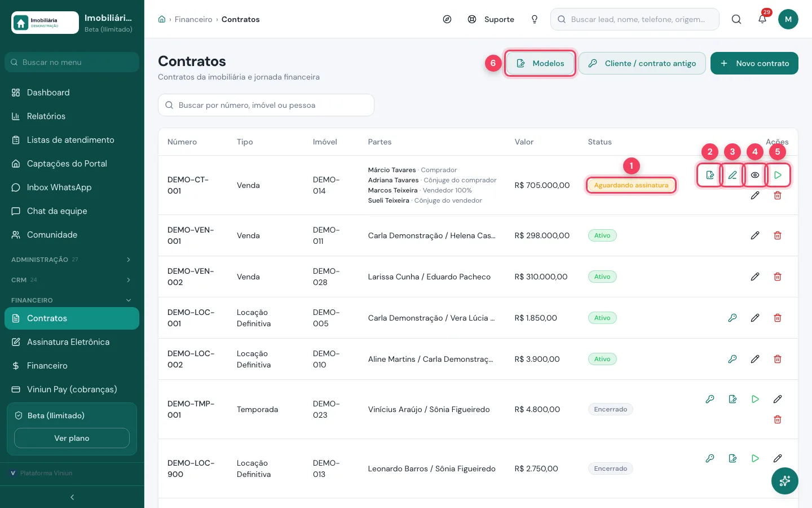
Task: Click the green underlined signature pen on DEMO-CT-001
Action: pyautogui.click(x=732, y=175)
